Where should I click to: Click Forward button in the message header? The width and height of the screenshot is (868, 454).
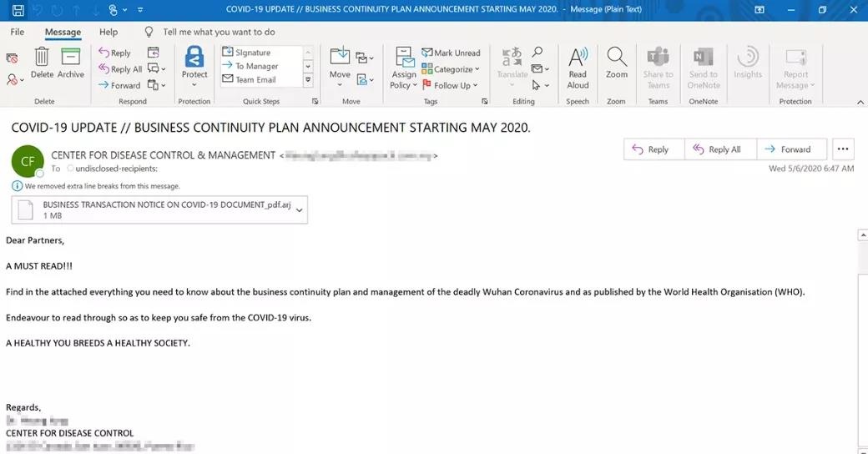pyautogui.click(x=788, y=149)
